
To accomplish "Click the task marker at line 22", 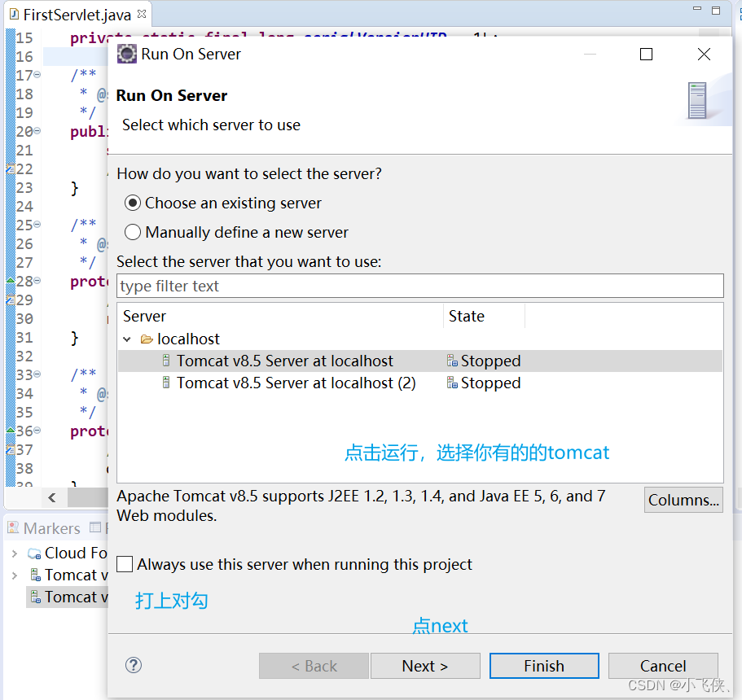I will [x=11, y=168].
